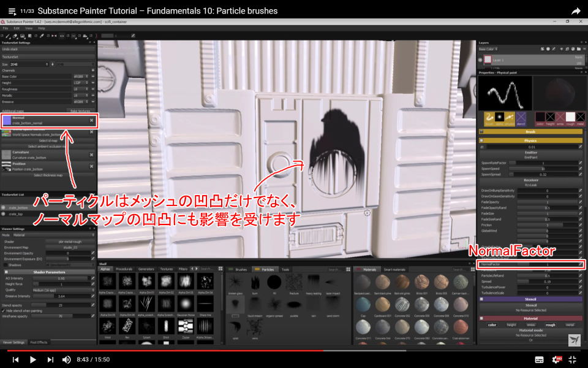This screenshot has height=368, width=588.
Task: Select the color picker eyedropper tool
Action: (x=42, y=36)
